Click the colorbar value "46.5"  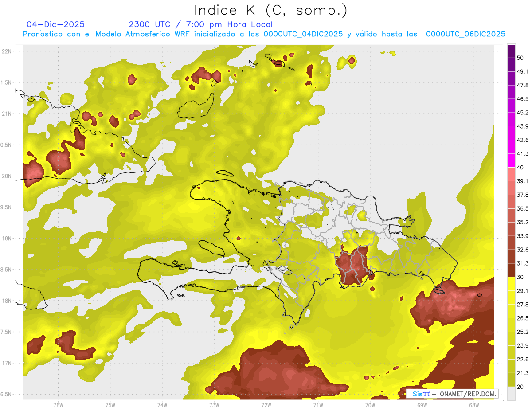(523, 99)
